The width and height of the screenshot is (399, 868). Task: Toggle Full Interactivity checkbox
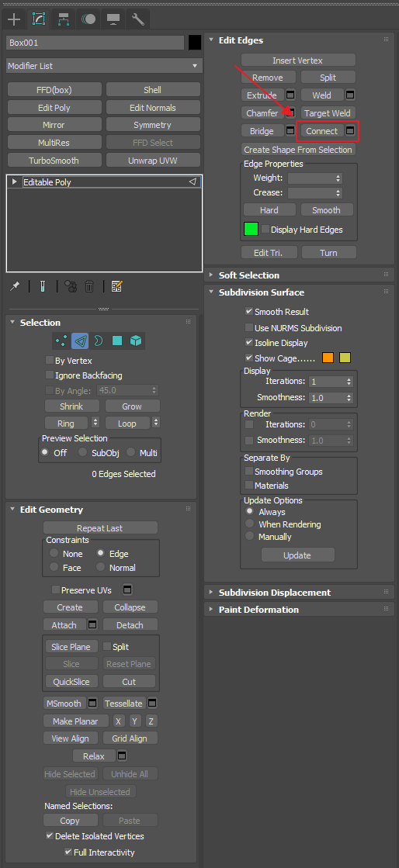tap(68, 852)
